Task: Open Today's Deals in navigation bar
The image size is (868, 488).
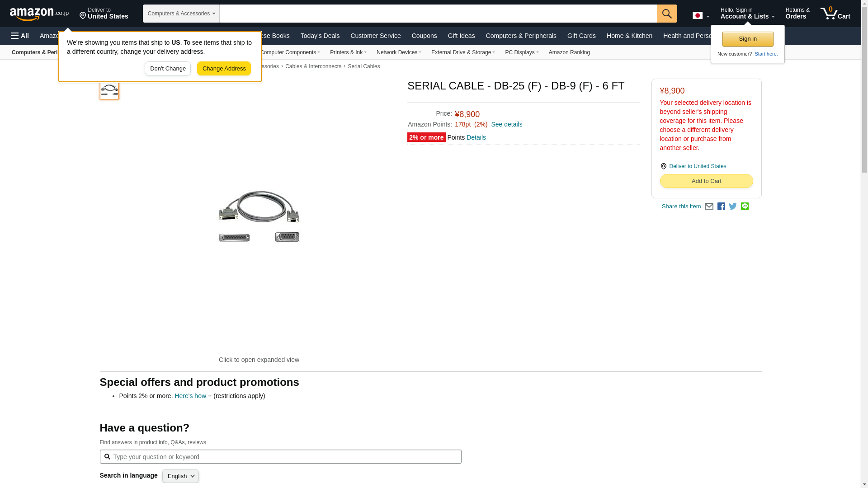Action: 320,36
